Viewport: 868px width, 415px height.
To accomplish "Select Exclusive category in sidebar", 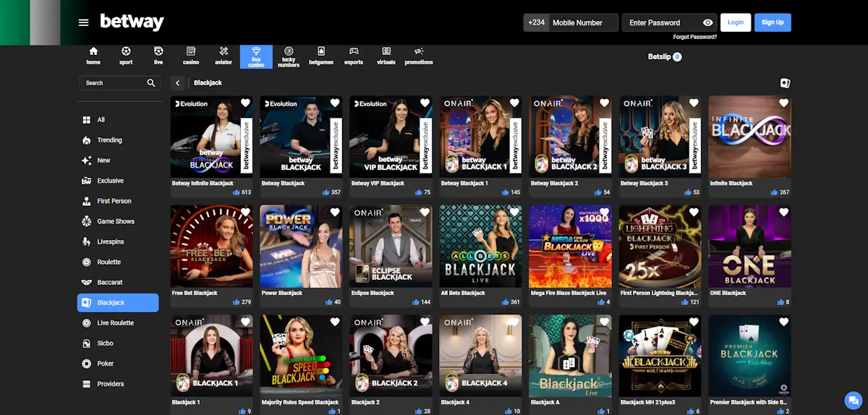I will pyautogui.click(x=118, y=181).
